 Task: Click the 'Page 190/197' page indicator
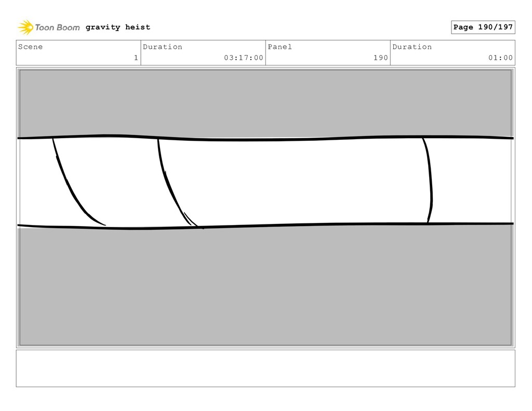(483, 27)
